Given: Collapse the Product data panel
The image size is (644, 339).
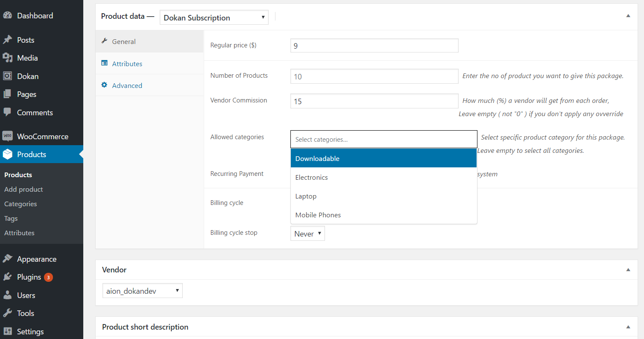Looking at the screenshot, I should [628, 16].
